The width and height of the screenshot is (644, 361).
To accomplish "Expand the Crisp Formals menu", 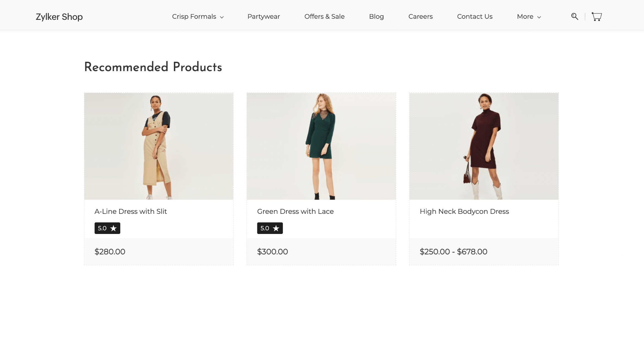I will [198, 16].
